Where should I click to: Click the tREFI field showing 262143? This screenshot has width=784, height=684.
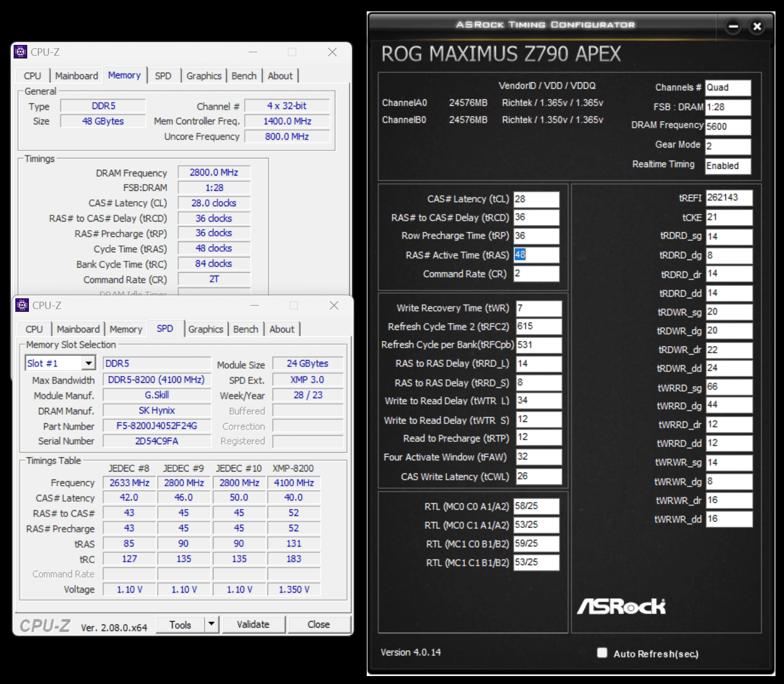729,197
